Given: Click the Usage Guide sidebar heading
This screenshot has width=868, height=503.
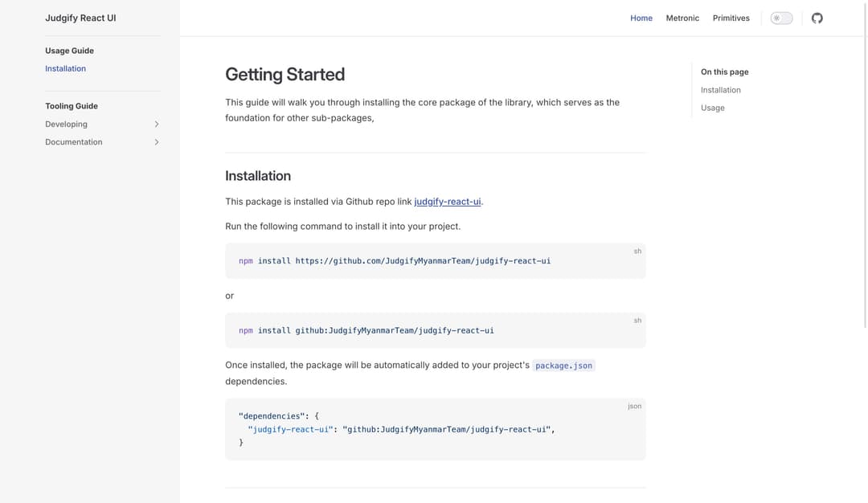Looking at the screenshot, I should point(70,51).
